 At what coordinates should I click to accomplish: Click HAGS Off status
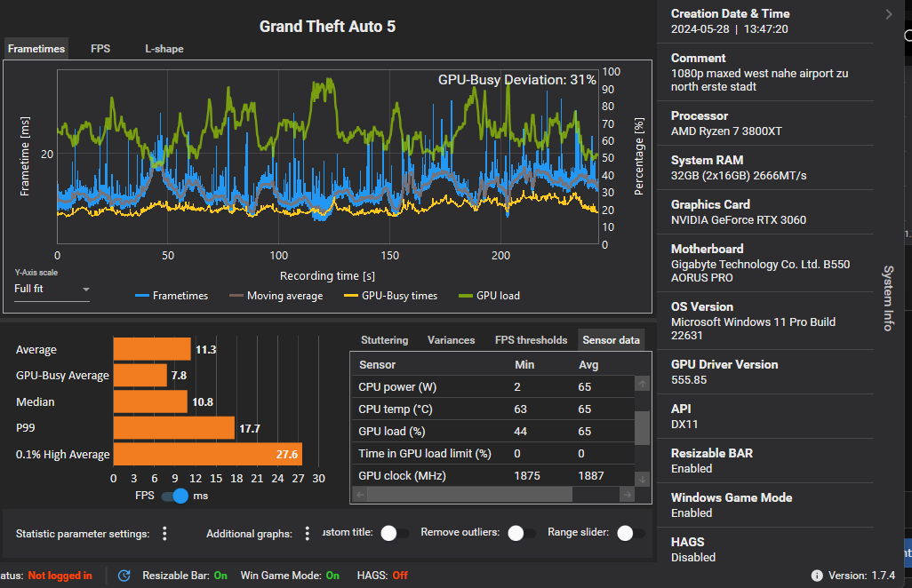[x=382, y=576]
